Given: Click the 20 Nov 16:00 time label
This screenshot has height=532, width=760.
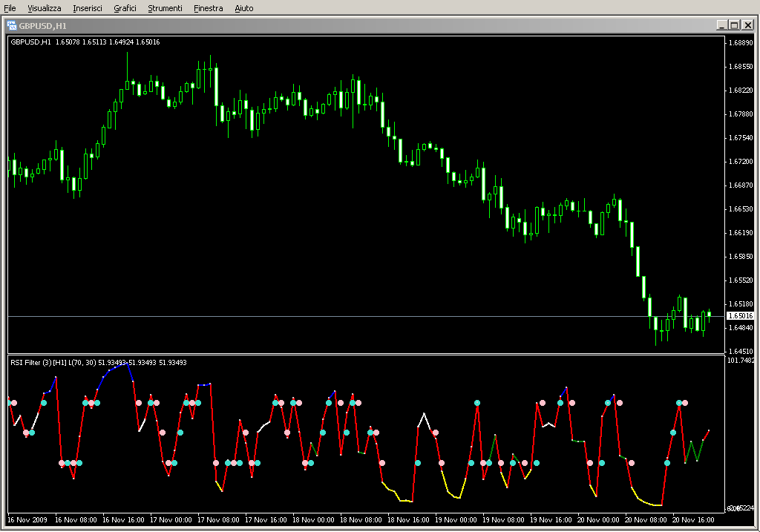Looking at the screenshot, I should [693, 520].
